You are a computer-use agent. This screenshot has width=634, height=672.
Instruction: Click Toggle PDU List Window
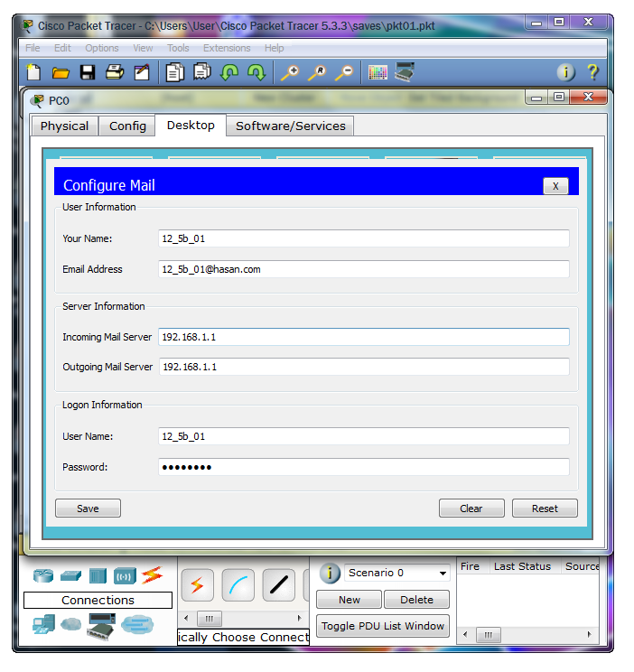[x=383, y=626]
